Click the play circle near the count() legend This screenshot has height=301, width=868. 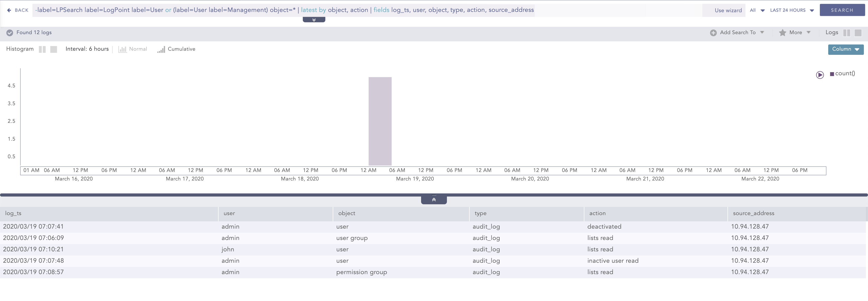coord(820,75)
